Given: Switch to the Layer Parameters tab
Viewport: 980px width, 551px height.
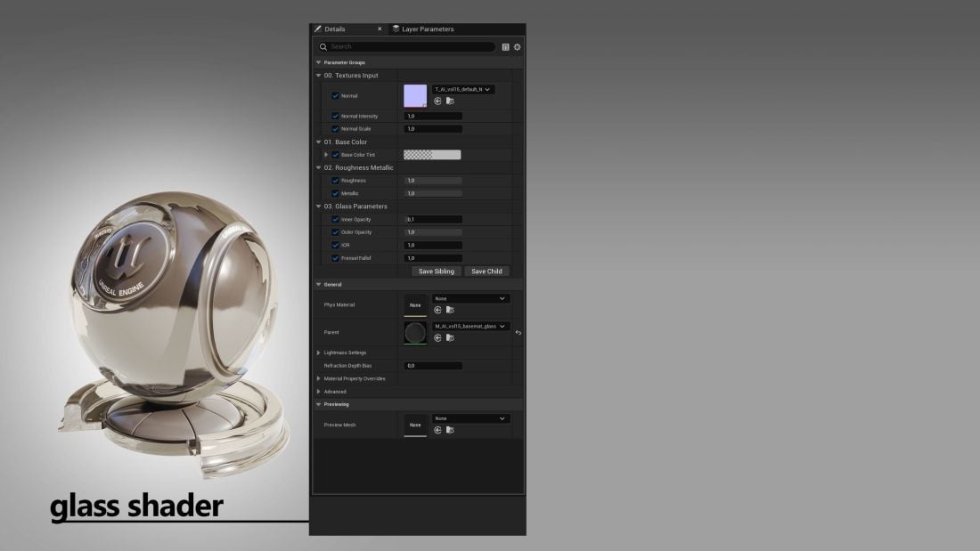Looking at the screenshot, I should coord(423,28).
